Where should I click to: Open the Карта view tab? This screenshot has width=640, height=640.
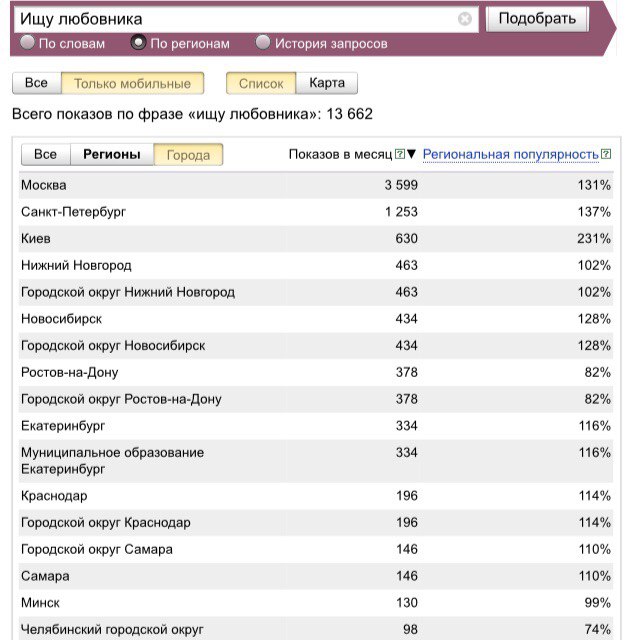[327, 84]
